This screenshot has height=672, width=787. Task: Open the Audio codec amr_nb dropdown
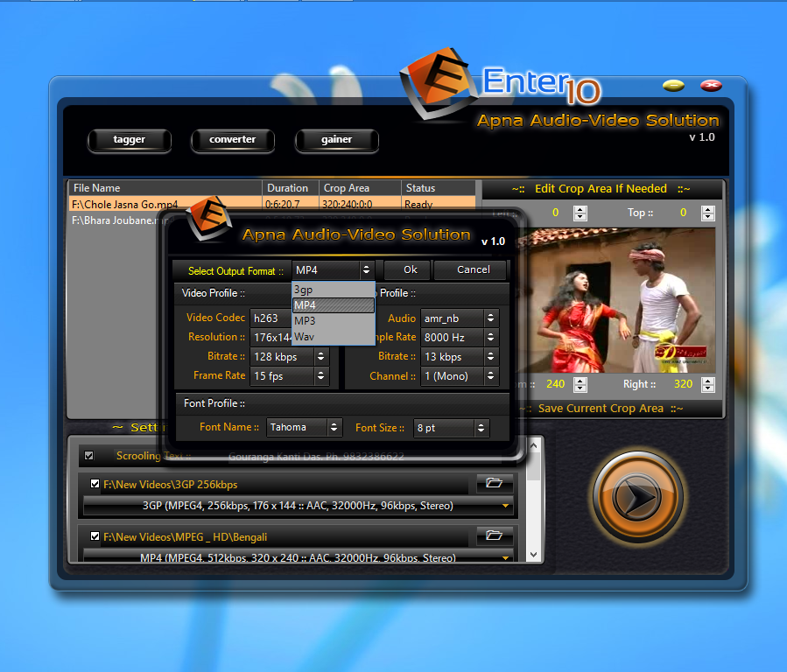490,318
